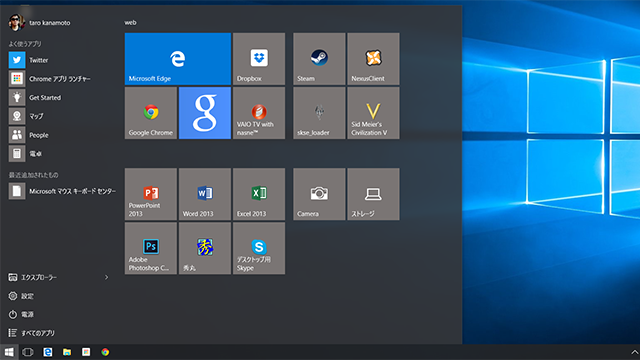
Task: Click the taro kanamoto user account
Action: (39, 22)
